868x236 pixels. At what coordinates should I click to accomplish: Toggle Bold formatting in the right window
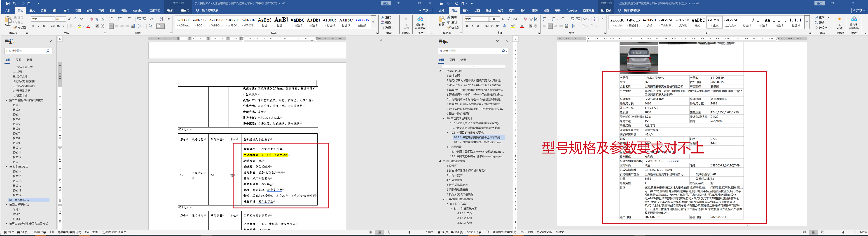point(467,26)
